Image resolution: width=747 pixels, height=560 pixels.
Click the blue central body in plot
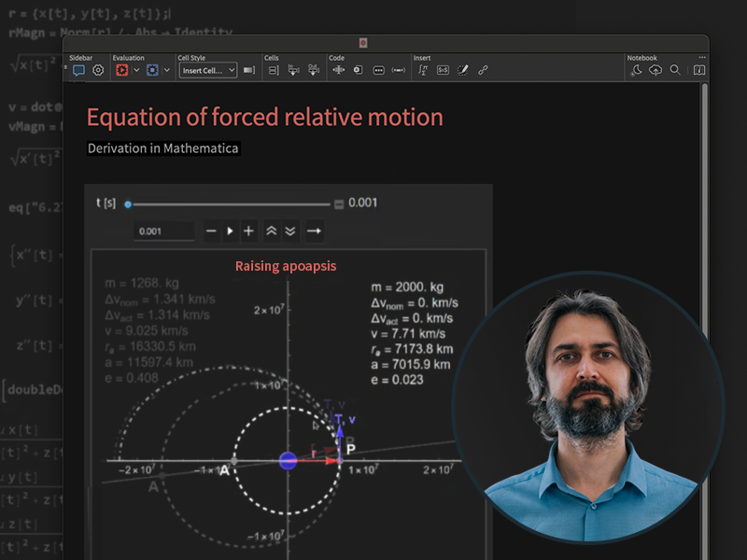(x=288, y=461)
